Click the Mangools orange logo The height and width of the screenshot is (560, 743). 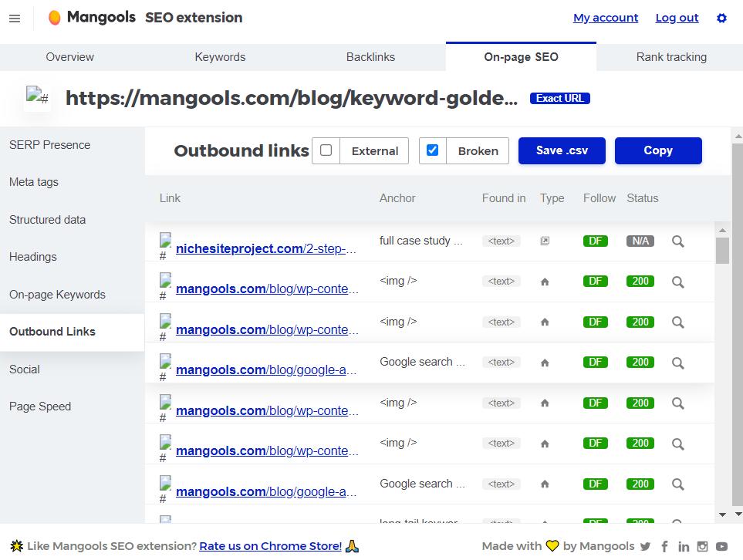55,18
